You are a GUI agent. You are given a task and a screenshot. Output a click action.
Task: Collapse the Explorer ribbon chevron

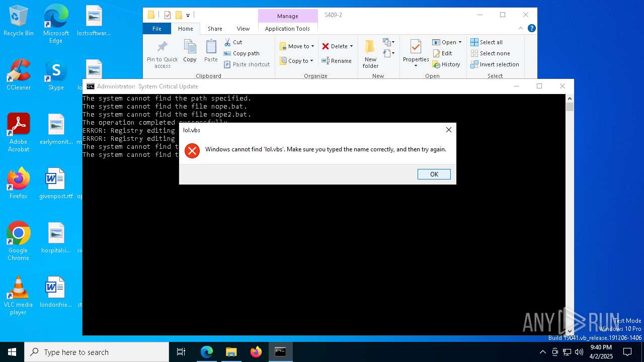coord(521,28)
